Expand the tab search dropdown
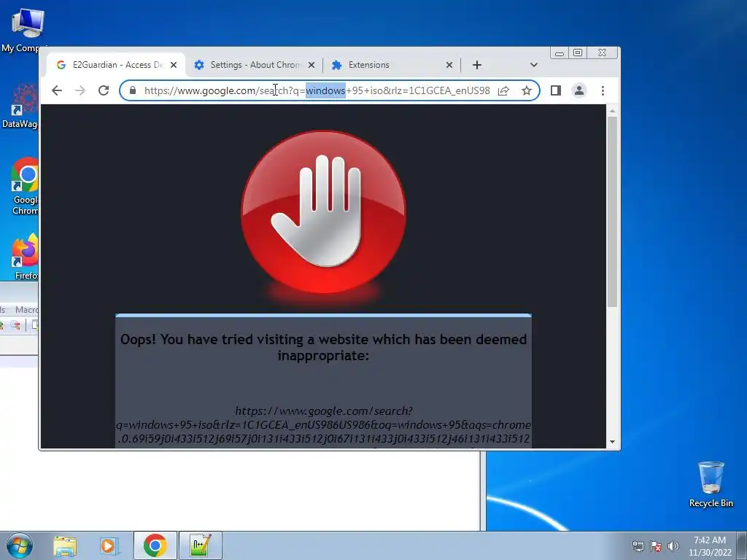747x560 pixels. point(533,65)
